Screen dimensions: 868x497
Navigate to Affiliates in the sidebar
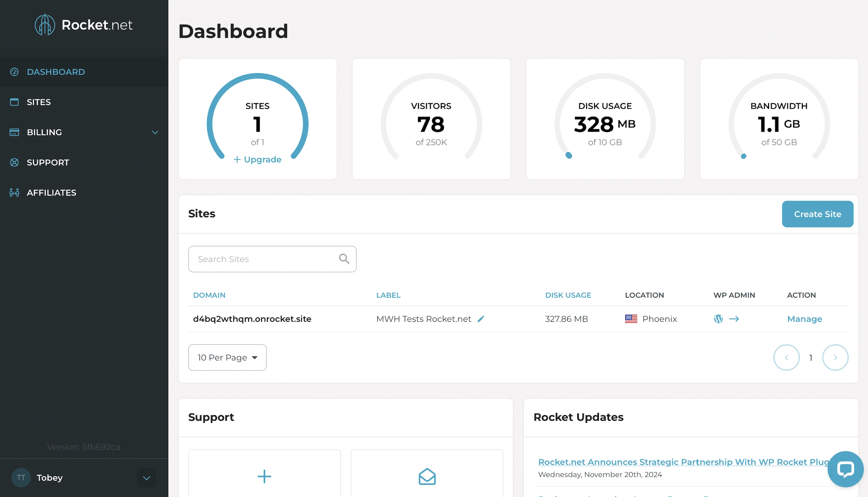(x=51, y=193)
